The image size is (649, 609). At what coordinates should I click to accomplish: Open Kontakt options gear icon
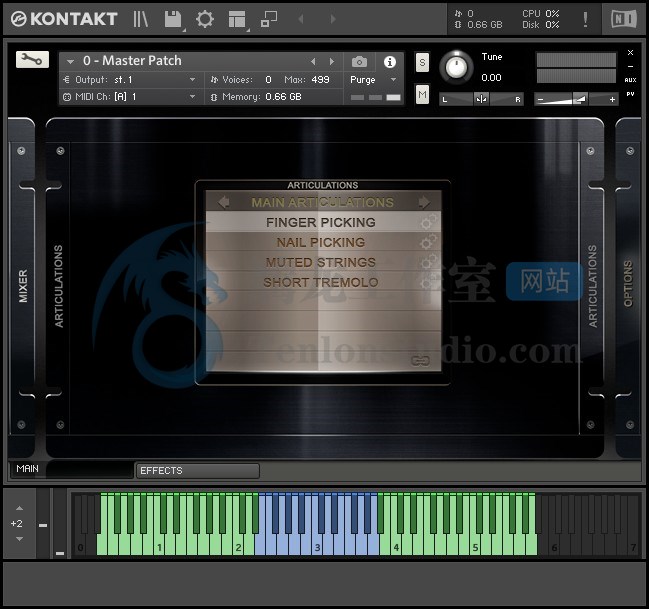204,19
